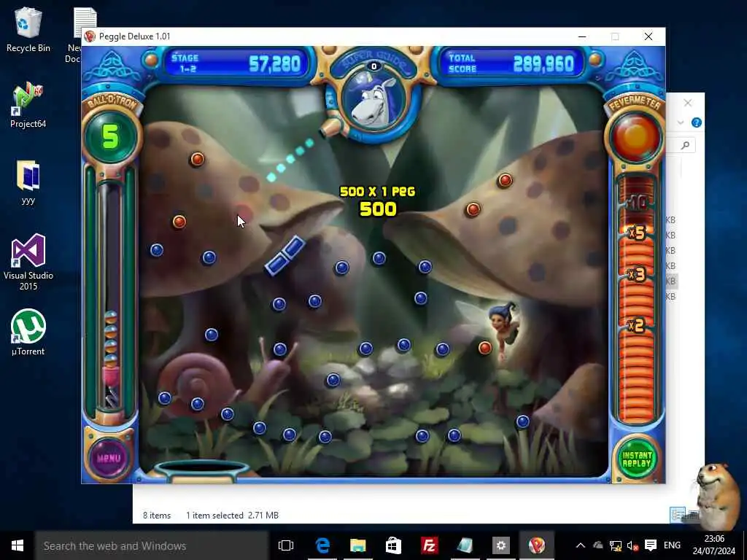Image resolution: width=747 pixels, height=560 pixels.
Task: Click the File Explorer help icon behind Peggle
Action: point(696,122)
